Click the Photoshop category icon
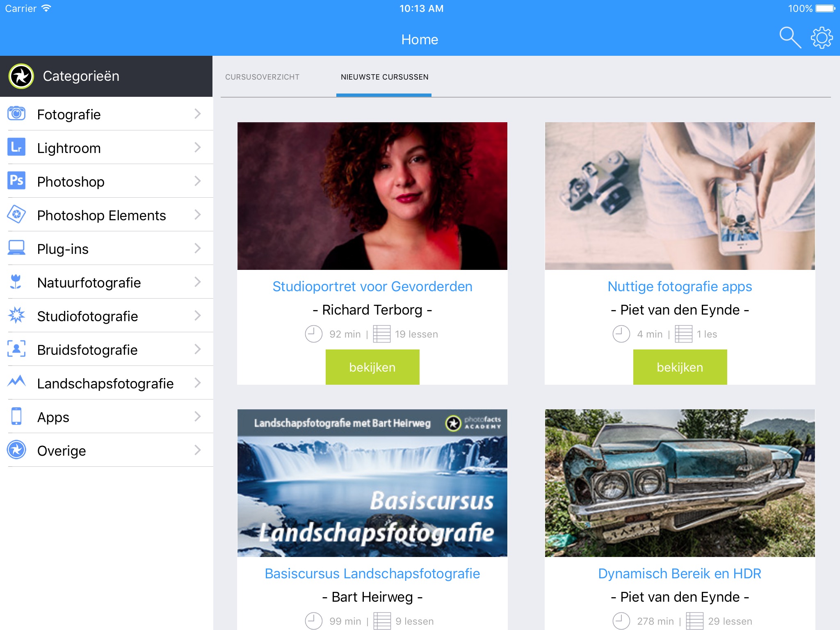 click(16, 182)
